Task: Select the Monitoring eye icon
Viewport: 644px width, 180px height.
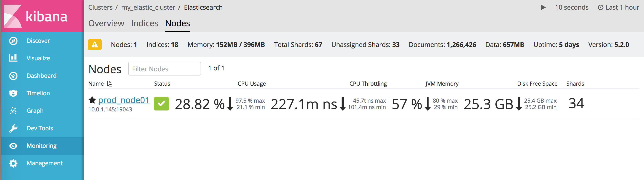Action: [x=13, y=145]
